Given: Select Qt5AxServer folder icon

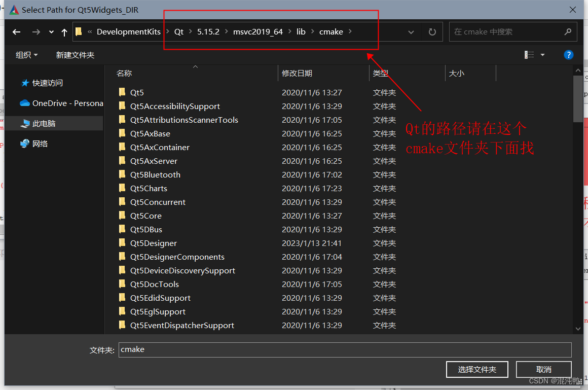Looking at the screenshot, I should [x=122, y=161].
